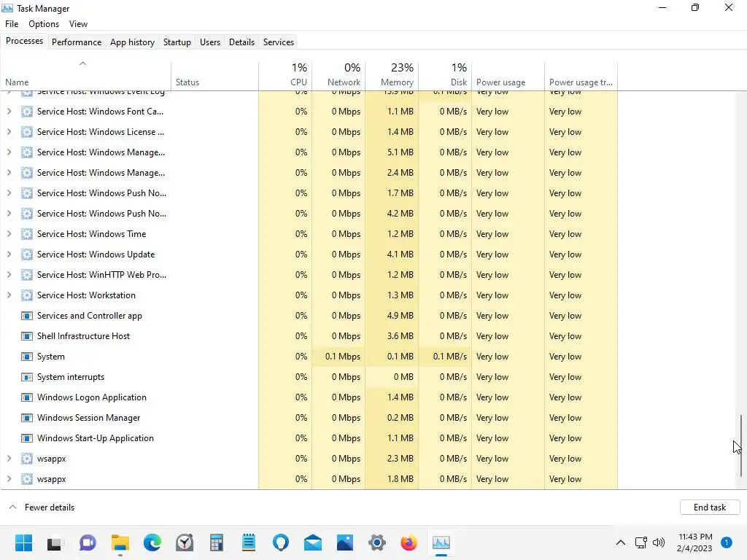Select the Windows Session Manager row text
Screen dimensions: 747x560
[88, 418]
